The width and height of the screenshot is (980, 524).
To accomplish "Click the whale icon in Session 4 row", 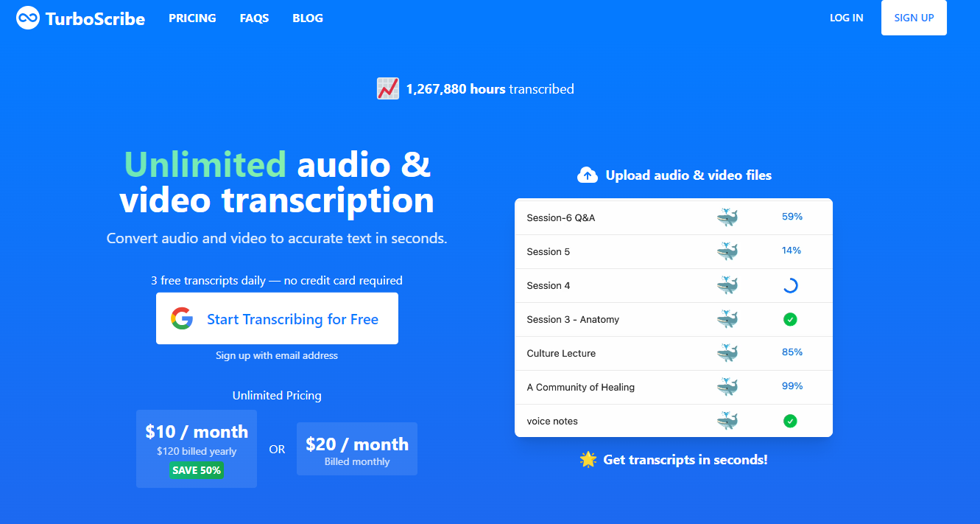I will click(x=727, y=285).
